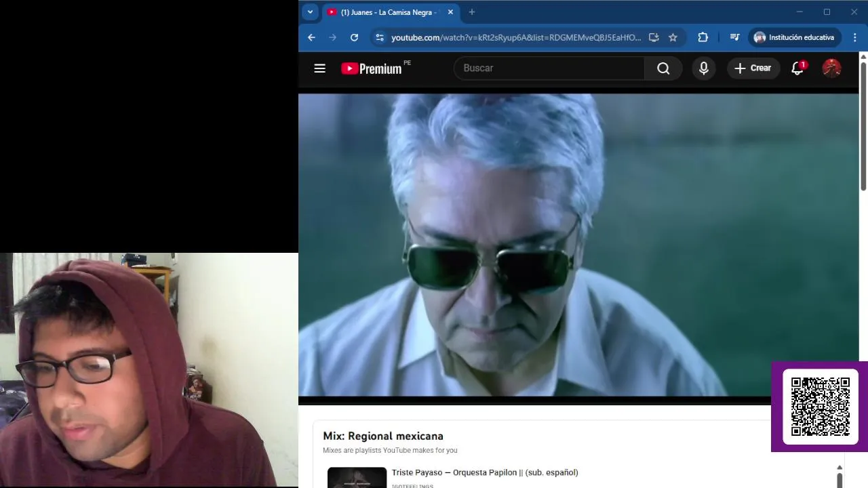The image size is (868, 488).
Task: Search with voice microphone button
Action: (x=704, y=68)
